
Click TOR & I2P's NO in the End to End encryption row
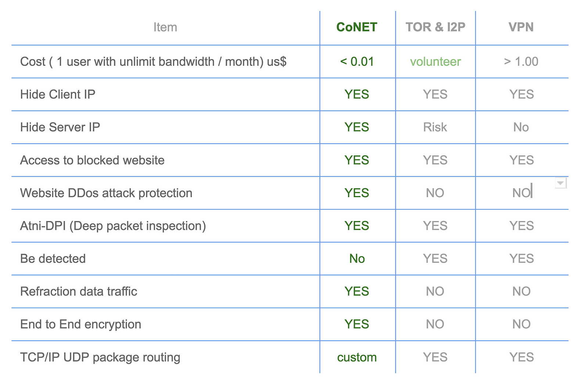[x=435, y=324]
